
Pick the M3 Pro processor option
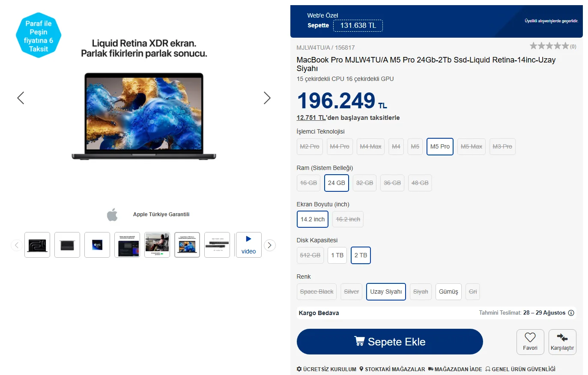502,146
